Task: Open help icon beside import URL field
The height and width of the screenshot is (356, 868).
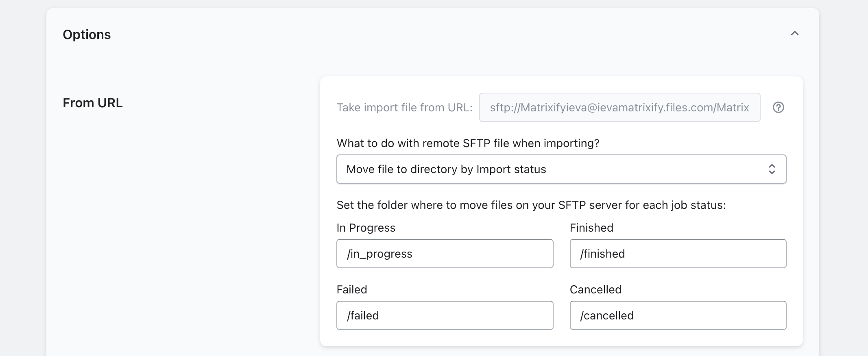Action: tap(778, 107)
